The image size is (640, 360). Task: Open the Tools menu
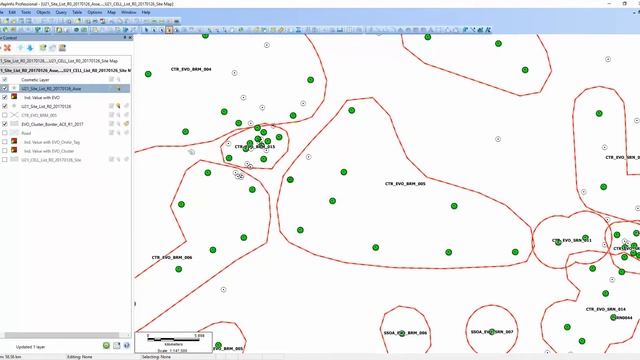pyautogui.click(x=26, y=12)
